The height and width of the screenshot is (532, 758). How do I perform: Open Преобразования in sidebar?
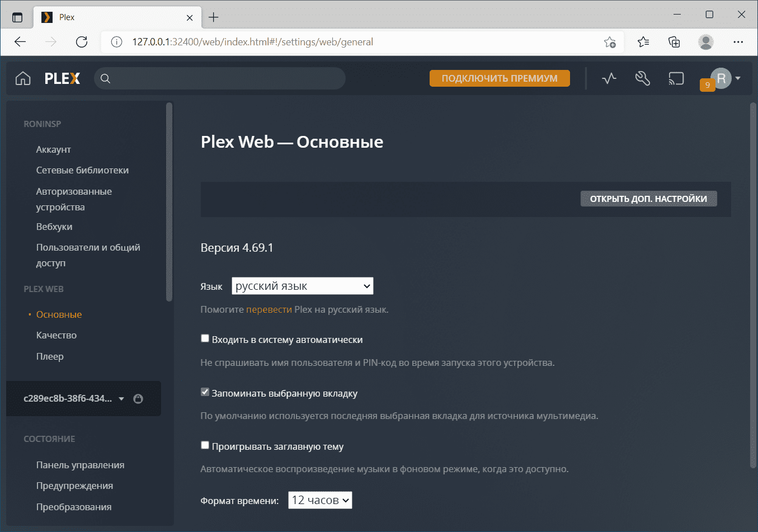pos(74,507)
